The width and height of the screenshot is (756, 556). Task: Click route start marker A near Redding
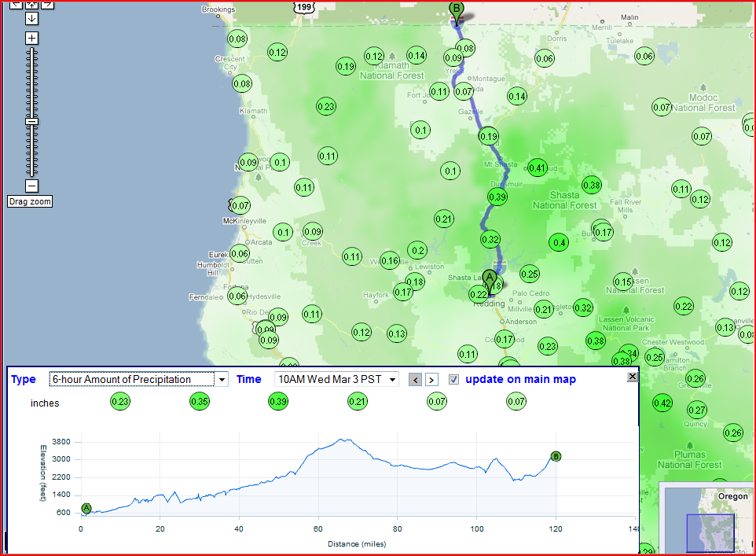pos(490,278)
